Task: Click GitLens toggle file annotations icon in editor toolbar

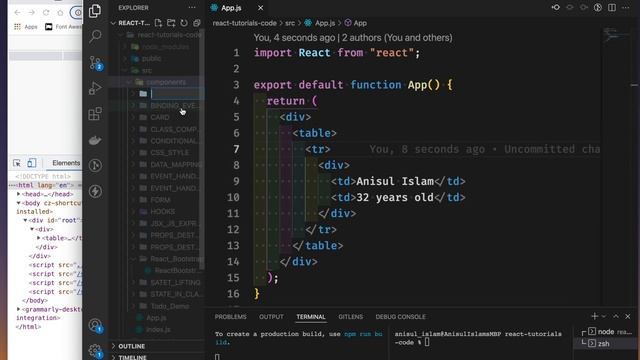Action: [598, 7]
